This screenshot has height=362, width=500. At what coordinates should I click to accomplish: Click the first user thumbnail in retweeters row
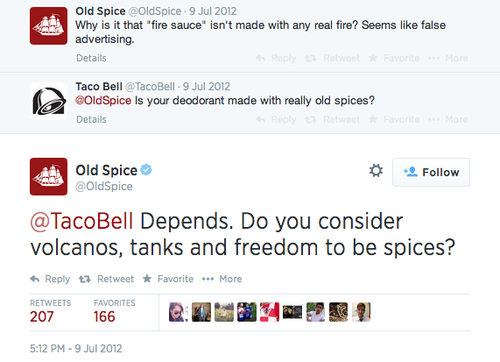[178, 312]
